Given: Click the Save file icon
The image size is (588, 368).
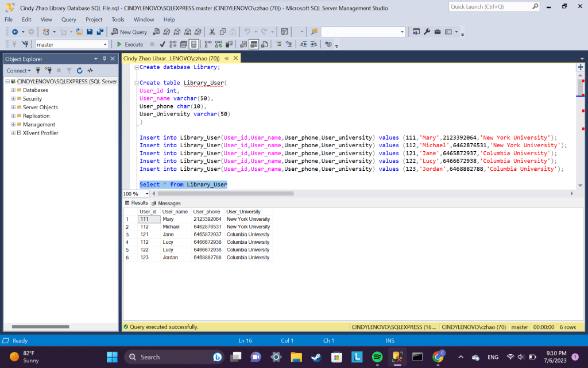Looking at the screenshot, I should tap(90, 32).
